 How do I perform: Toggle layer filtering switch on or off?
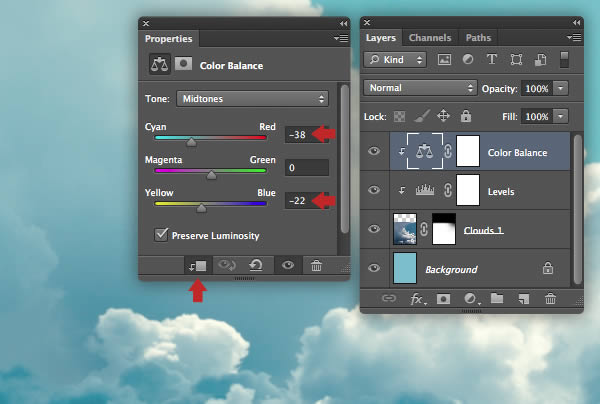(x=564, y=59)
